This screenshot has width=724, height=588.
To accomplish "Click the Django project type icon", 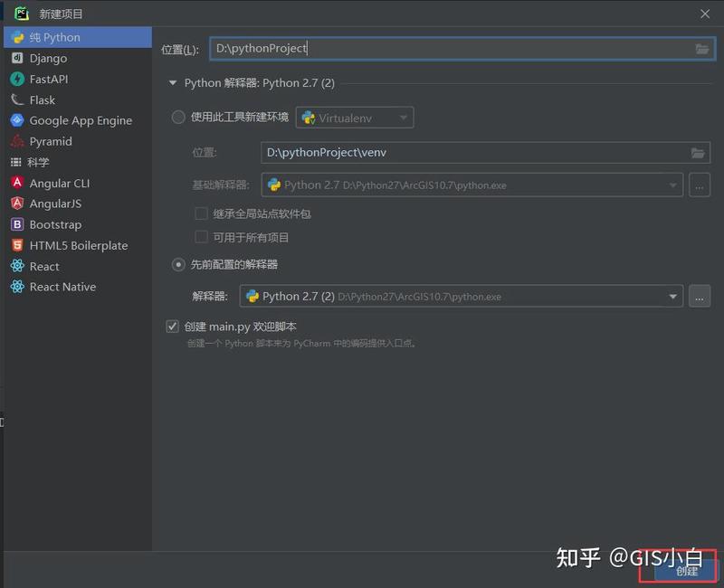I will click(x=17, y=58).
